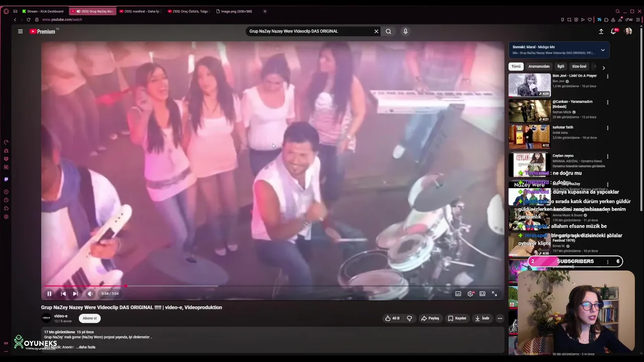Run search with magnifier button
This screenshot has width=644, height=362.
point(388,31)
